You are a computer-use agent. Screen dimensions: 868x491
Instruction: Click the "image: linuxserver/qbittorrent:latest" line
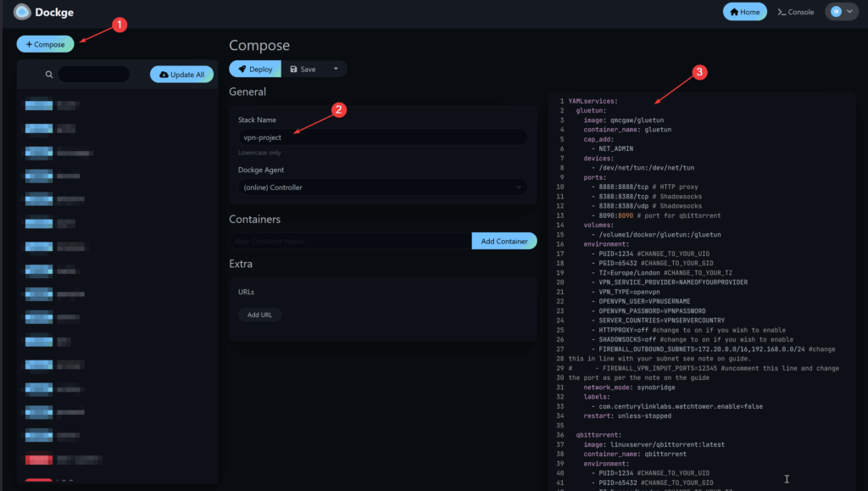(654, 444)
